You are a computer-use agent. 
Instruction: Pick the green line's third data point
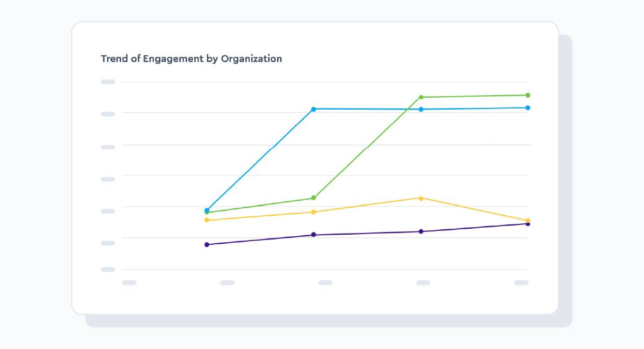pos(421,97)
